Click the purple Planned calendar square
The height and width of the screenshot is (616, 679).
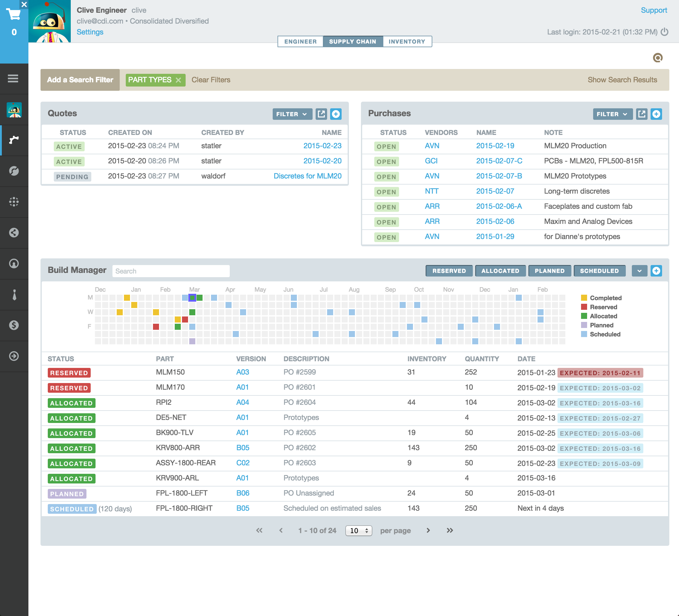tap(192, 341)
